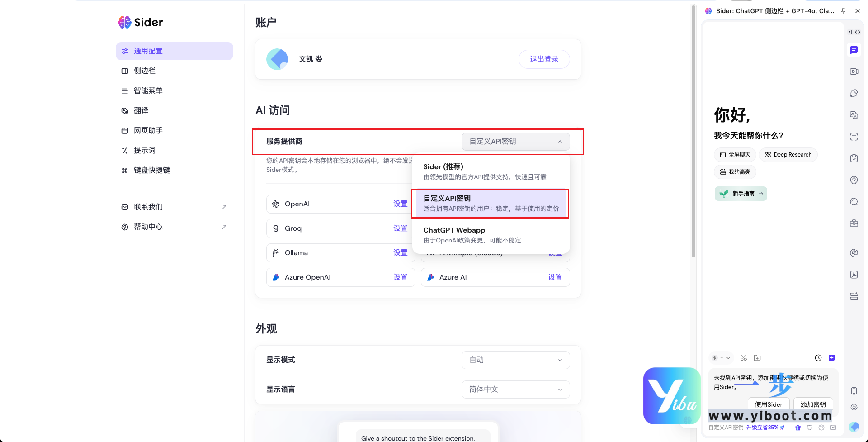The height and width of the screenshot is (442, 868).
Task: Select the Sider (推荐) provider option
Action: 491,171
